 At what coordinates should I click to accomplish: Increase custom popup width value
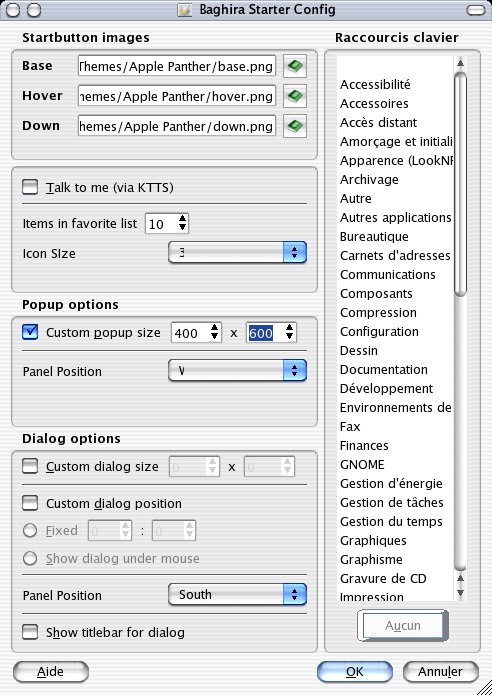[214, 328]
